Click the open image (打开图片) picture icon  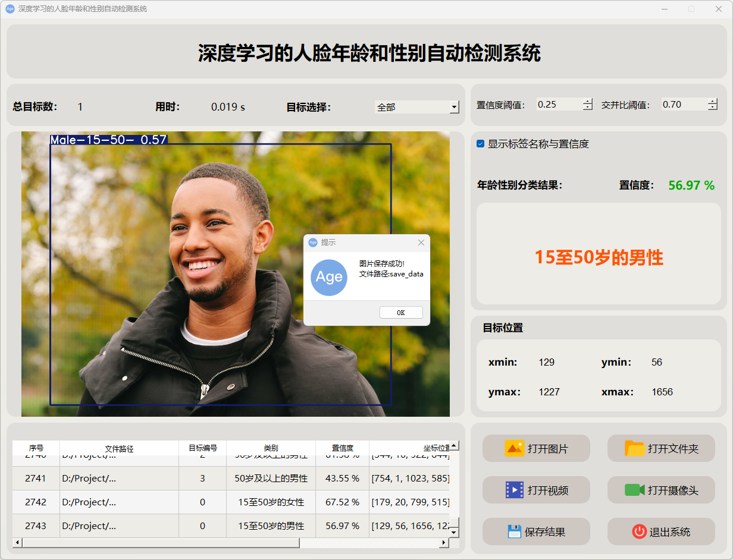pos(514,448)
